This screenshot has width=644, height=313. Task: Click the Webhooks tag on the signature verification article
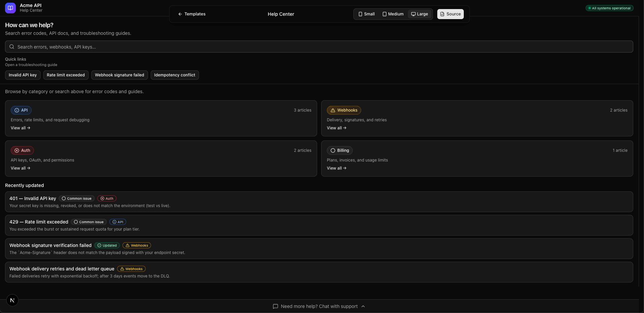[137, 245]
